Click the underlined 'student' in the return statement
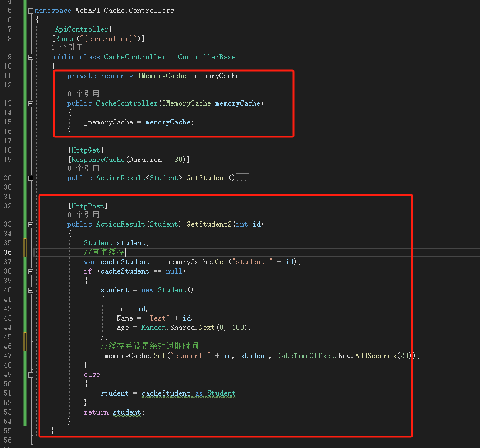This screenshot has width=480, height=448. 127,412
